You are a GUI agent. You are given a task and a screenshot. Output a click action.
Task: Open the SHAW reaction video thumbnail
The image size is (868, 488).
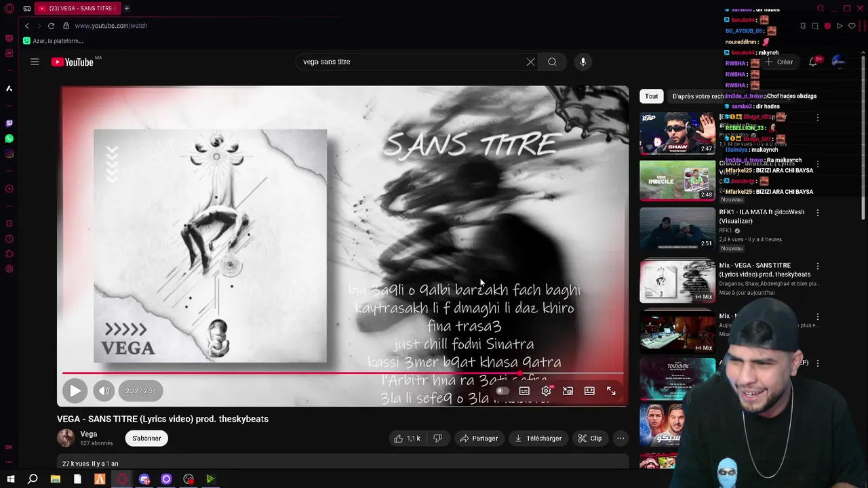click(677, 134)
